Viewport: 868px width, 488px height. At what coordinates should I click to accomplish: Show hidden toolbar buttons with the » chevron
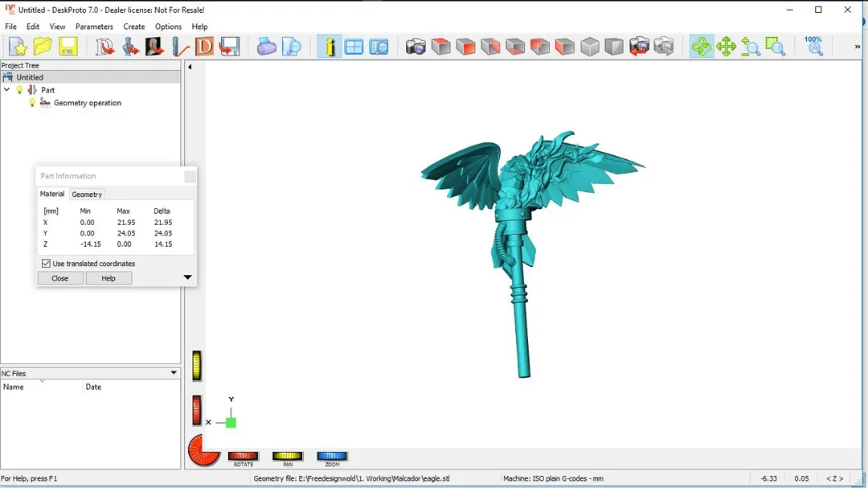pos(857,47)
